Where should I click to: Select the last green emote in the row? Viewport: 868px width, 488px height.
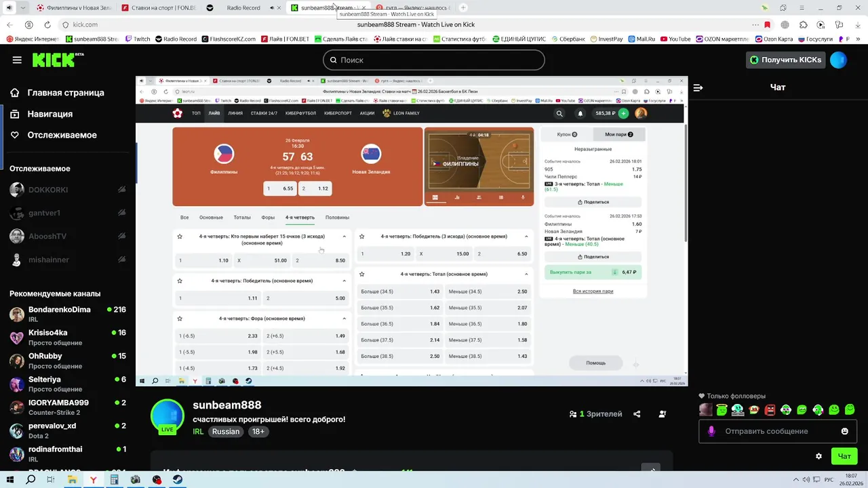pyautogui.click(x=850, y=410)
